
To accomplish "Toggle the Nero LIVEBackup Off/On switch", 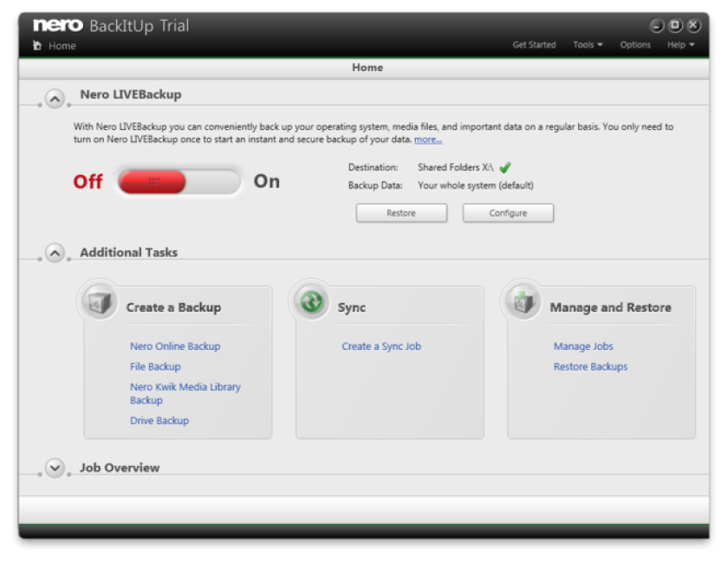I will [179, 182].
